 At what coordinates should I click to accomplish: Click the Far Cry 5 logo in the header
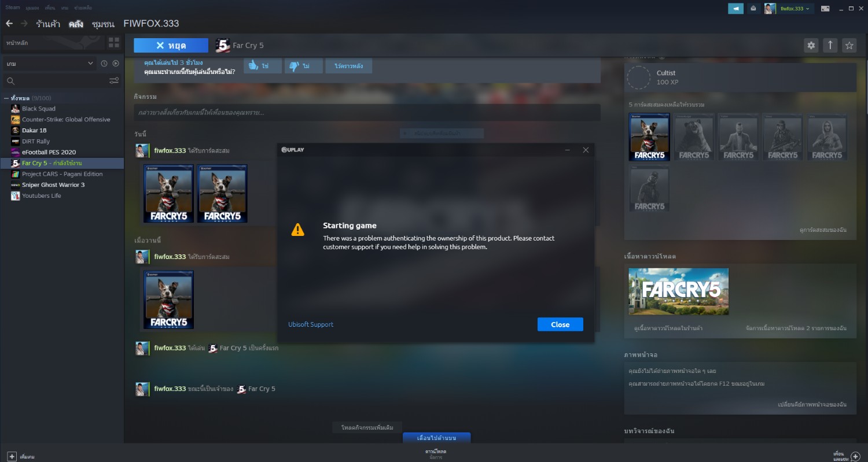[x=223, y=45]
